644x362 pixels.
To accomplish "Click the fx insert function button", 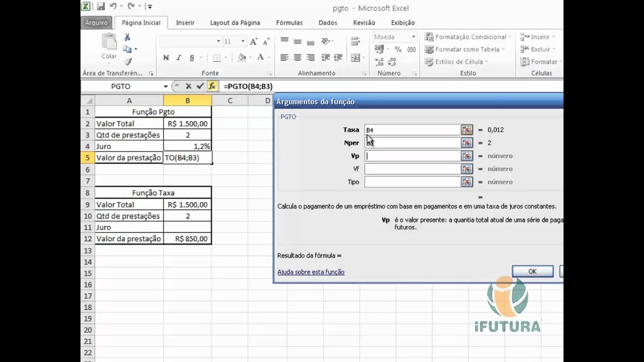I will [212, 86].
